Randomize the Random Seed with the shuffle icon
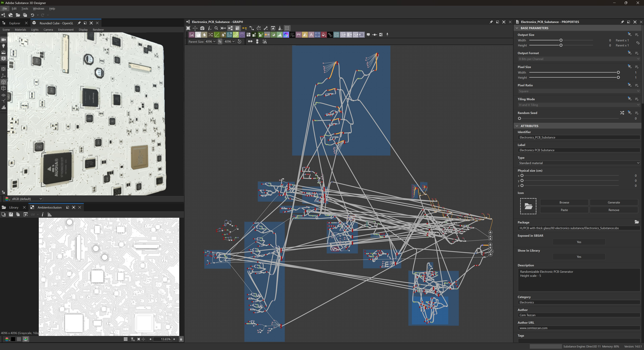 click(x=622, y=113)
